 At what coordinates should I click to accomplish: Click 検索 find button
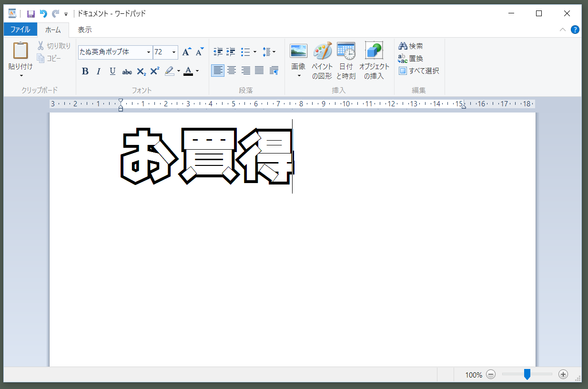(x=411, y=46)
